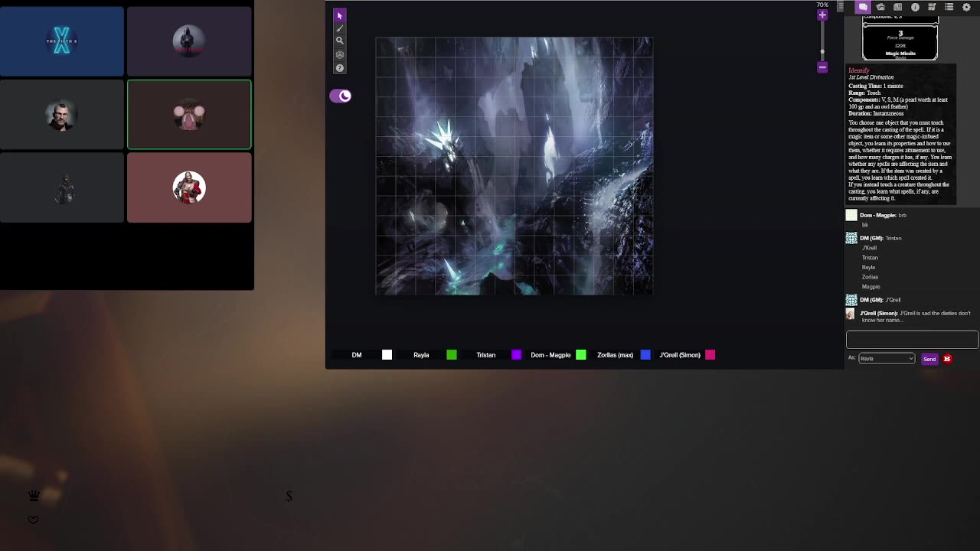This screenshot has height=551, width=980.
Task: Click 'Magpie' in the DM chat list
Action: pos(871,287)
